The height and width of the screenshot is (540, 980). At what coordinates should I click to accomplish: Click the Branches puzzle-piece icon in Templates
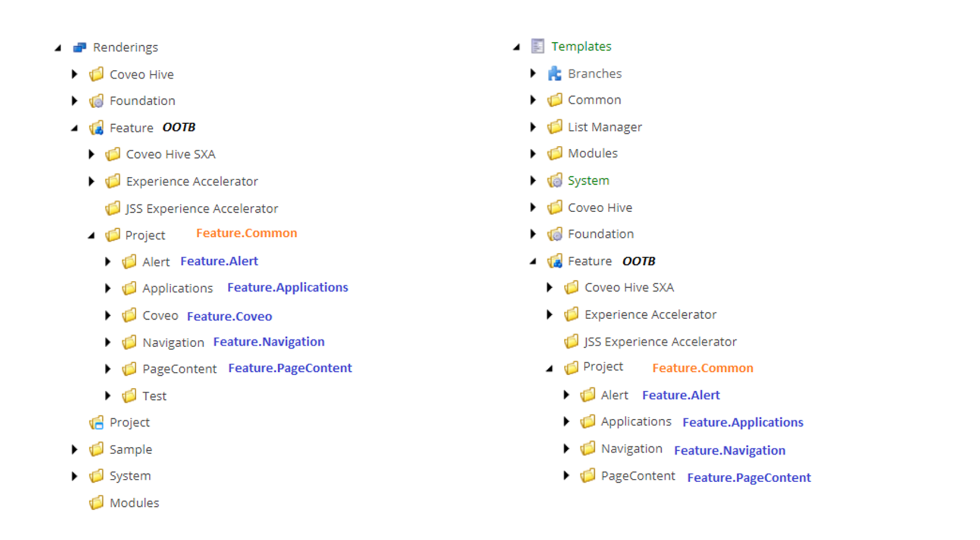[554, 73]
